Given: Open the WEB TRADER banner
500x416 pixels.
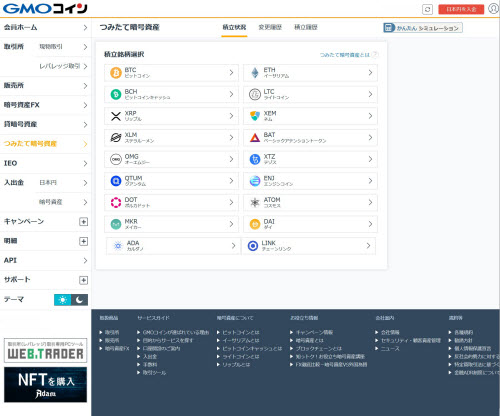Looking at the screenshot, I should pos(45,351).
